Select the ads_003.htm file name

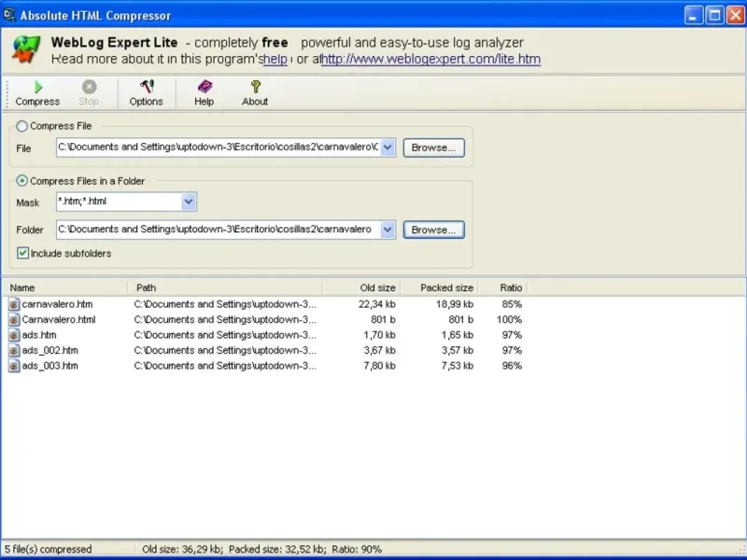pos(50,366)
